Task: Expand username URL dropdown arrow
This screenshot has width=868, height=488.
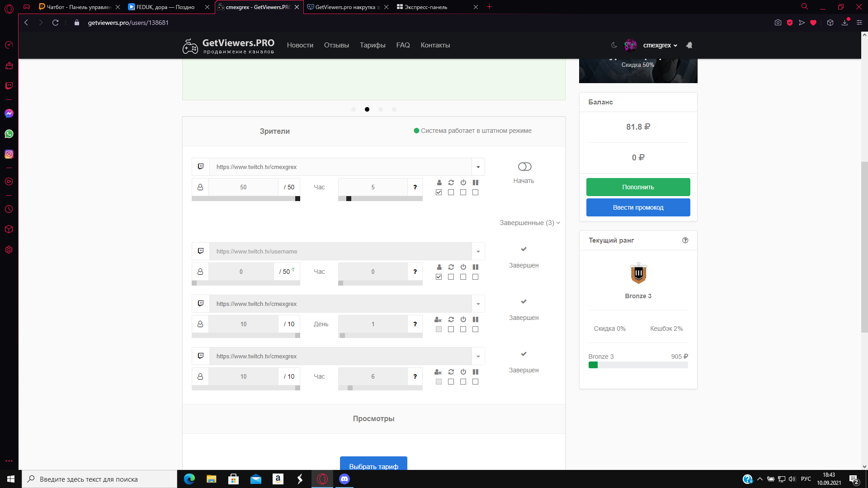Action: point(478,252)
